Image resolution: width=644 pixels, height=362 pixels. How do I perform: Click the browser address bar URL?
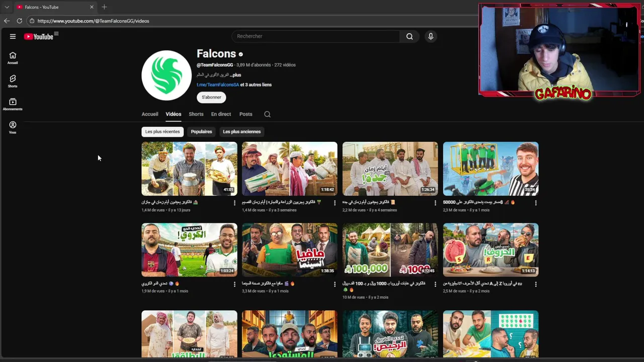coord(93,21)
